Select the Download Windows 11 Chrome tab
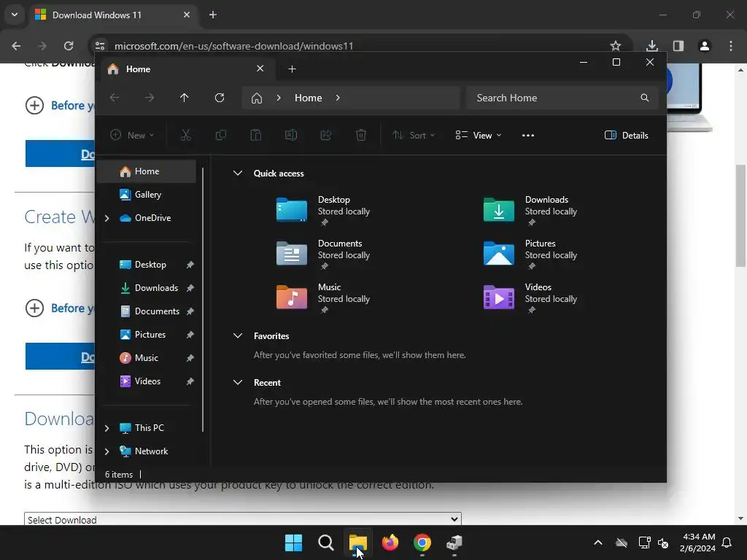Viewport: 747px width, 560px height. pos(113,15)
